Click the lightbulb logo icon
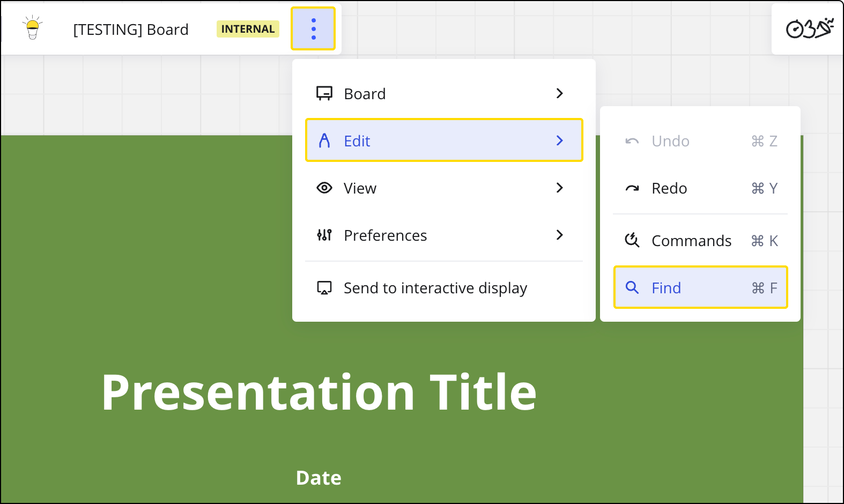 click(33, 28)
